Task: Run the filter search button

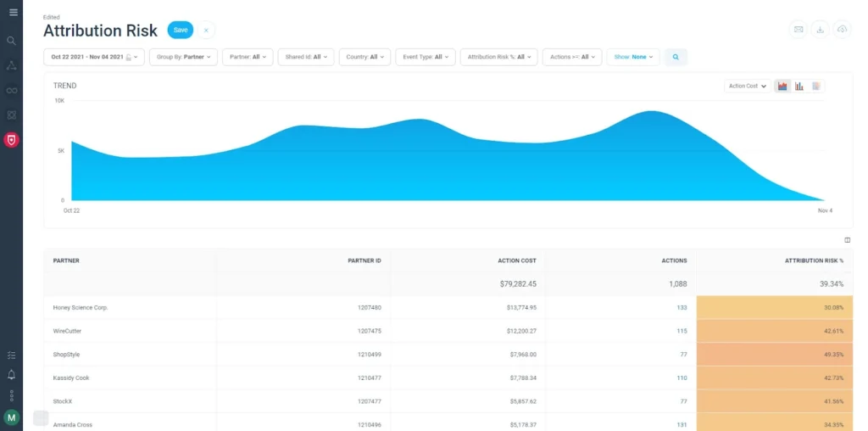Action: (x=676, y=57)
